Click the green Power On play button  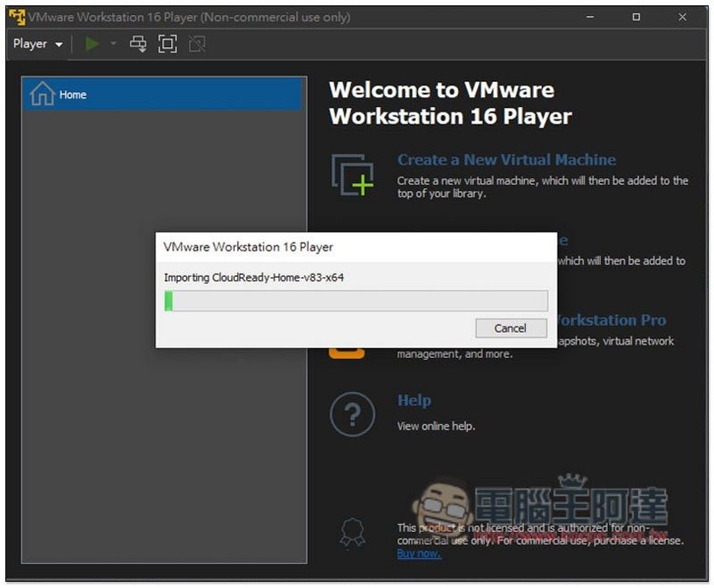click(x=93, y=44)
